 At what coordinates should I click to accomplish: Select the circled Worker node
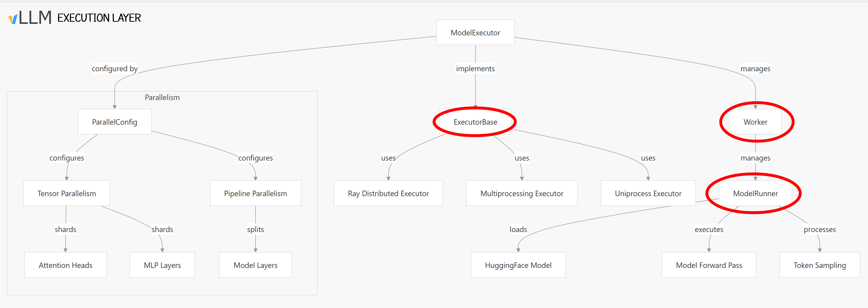click(755, 122)
